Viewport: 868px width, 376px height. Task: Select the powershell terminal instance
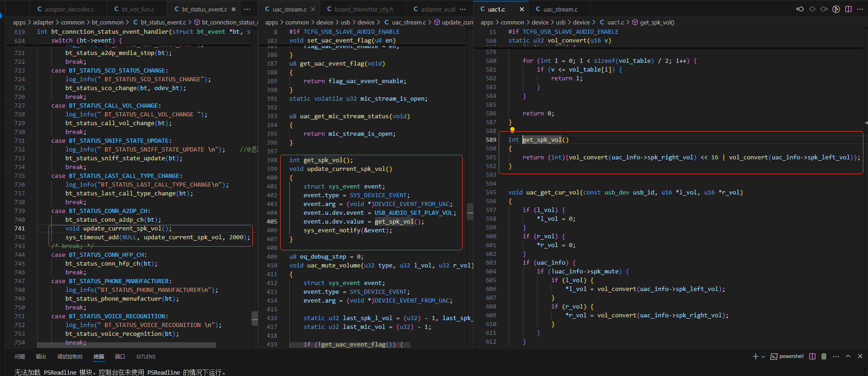tap(787, 357)
